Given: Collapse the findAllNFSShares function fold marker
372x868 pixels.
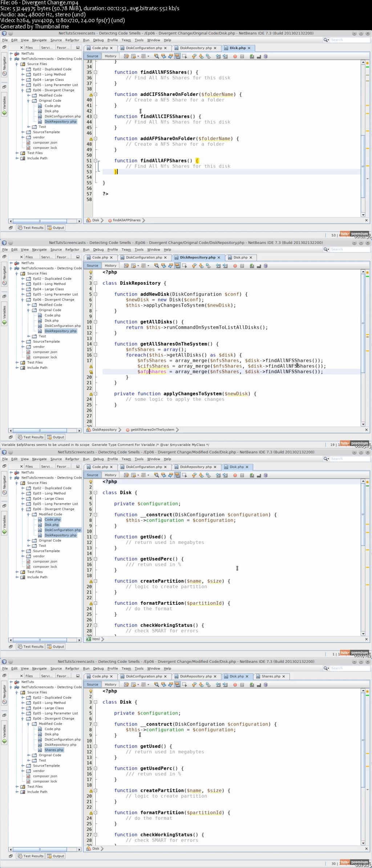Looking at the screenshot, I should click(x=96, y=72).
